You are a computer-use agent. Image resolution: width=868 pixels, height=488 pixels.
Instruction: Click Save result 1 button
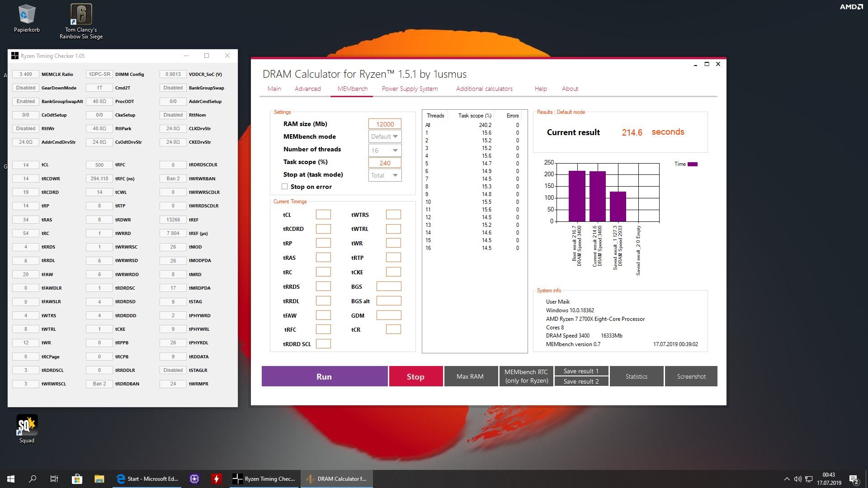tap(581, 371)
